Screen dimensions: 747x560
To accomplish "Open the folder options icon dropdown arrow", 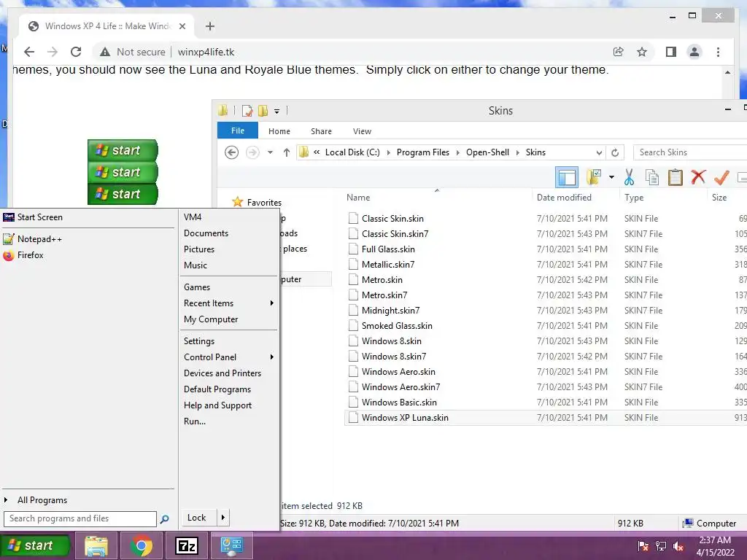I will click(x=611, y=177).
